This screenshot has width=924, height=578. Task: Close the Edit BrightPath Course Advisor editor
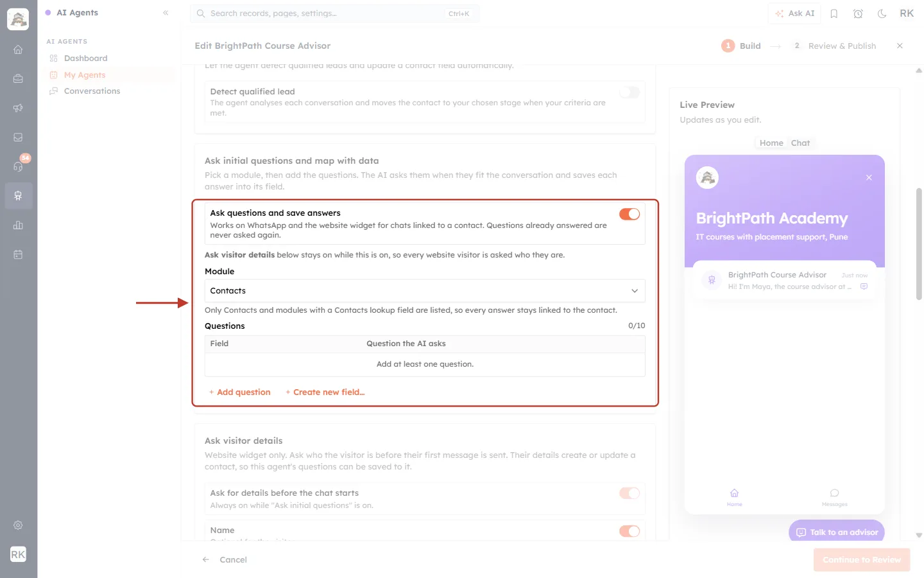pos(900,46)
